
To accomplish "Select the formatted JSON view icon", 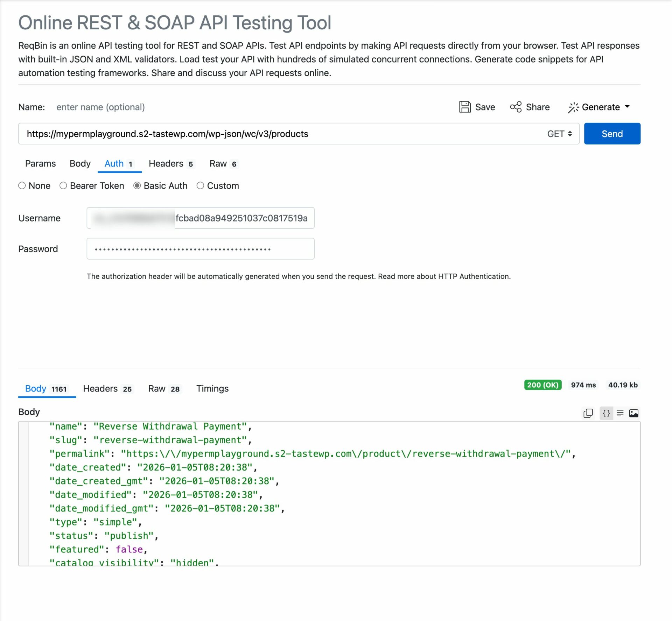I will pos(606,413).
